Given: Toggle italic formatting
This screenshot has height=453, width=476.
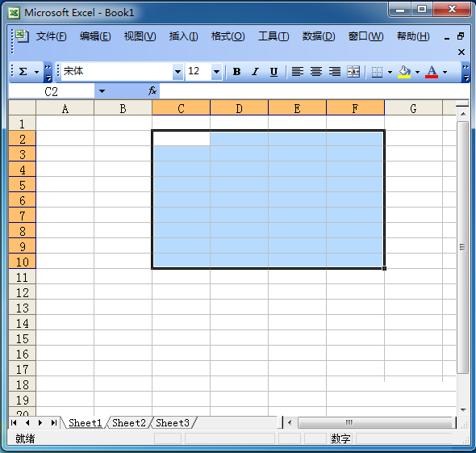Looking at the screenshot, I should tap(255, 72).
